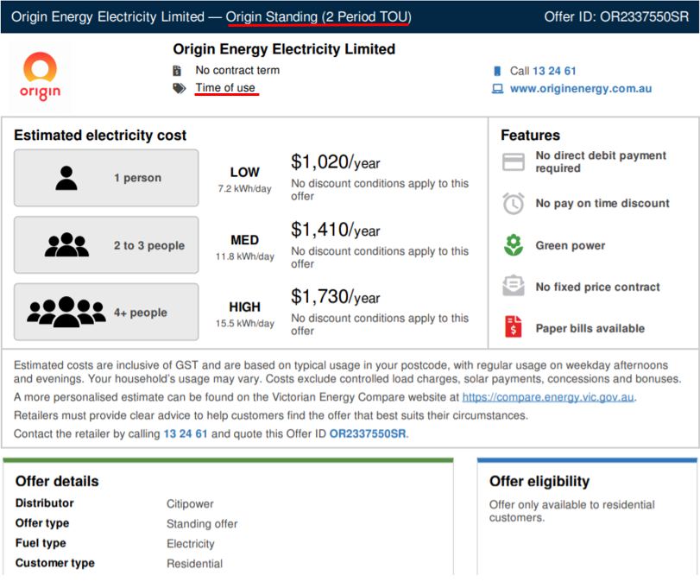Open www.originenergy.com.au link
The height and width of the screenshot is (588, 700).
click(x=581, y=89)
